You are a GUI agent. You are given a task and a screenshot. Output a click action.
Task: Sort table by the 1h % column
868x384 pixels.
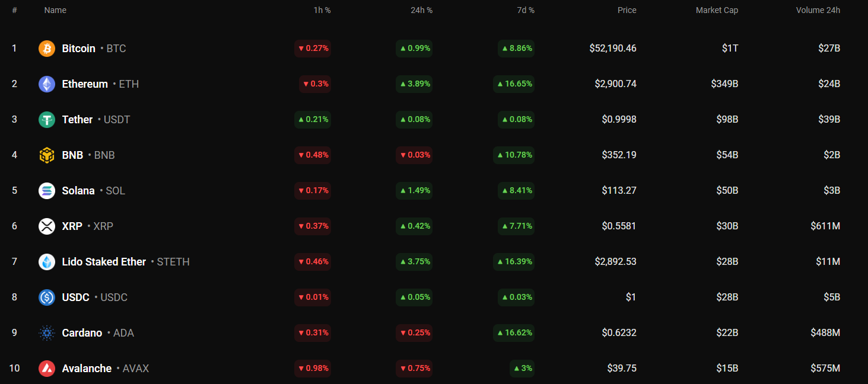[322, 10]
